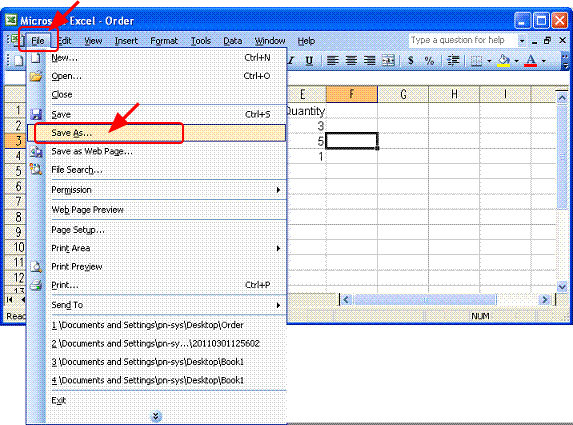The image size is (573, 425).
Task: Open the Window menu
Action: [270, 41]
